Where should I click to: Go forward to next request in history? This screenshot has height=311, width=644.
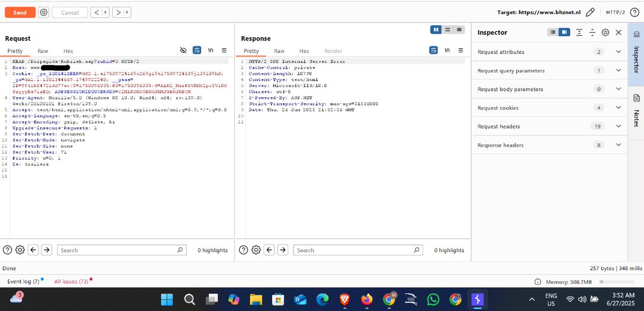point(119,12)
